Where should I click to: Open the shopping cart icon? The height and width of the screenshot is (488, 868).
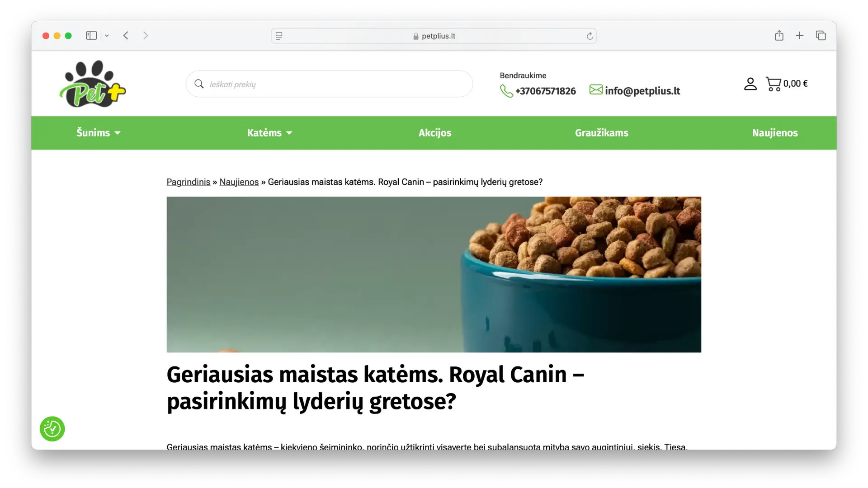point(774,84)
